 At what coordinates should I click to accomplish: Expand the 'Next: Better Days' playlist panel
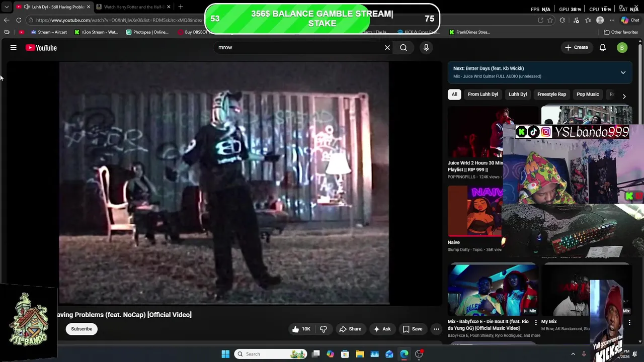[623, 72]
